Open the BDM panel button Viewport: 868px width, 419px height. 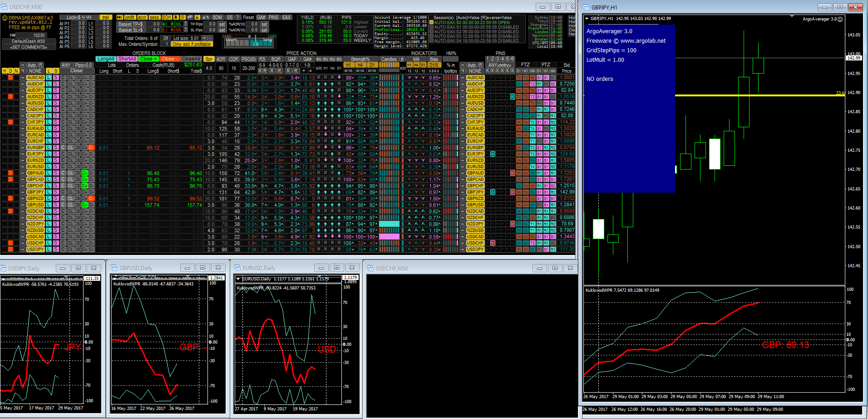(x=217, y=17)
